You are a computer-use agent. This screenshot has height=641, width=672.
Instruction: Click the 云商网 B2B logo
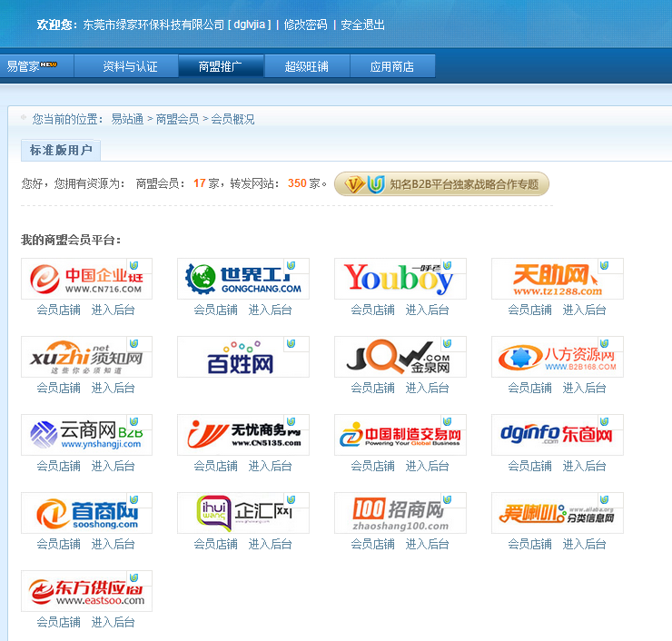pyautogui.click(x=86, y=435)
